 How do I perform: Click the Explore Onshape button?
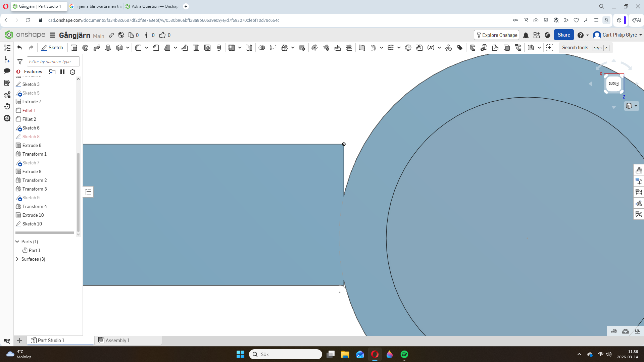click(x=497, y=35)
